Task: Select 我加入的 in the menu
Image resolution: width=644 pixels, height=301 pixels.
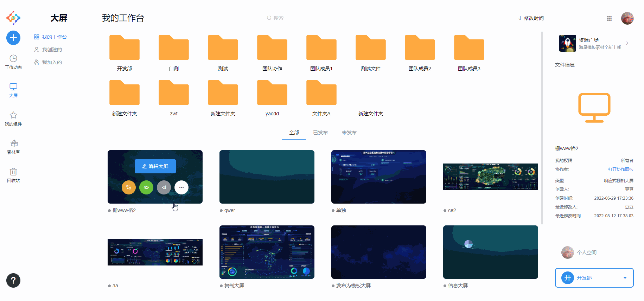Action: pyautogui.click(x=48, y=62)
